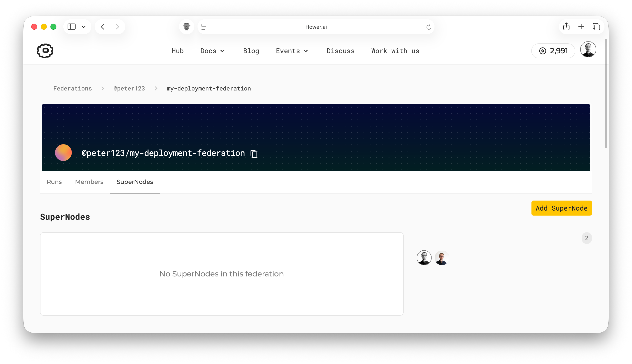Click my-deployment-federation breadcrumb text
The width and height of the screenshot is (632, 364).
pyautogui.click(x=209, y=88)
